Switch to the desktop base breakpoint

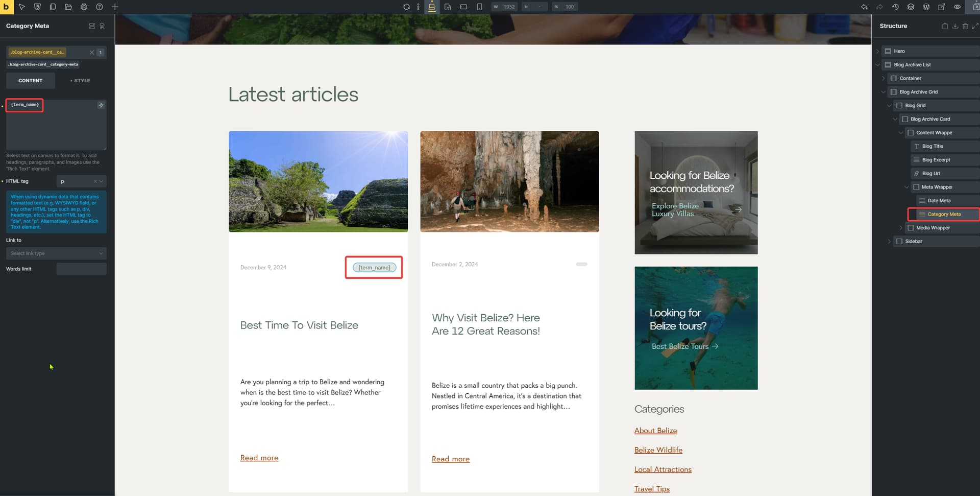pos(432,7)
